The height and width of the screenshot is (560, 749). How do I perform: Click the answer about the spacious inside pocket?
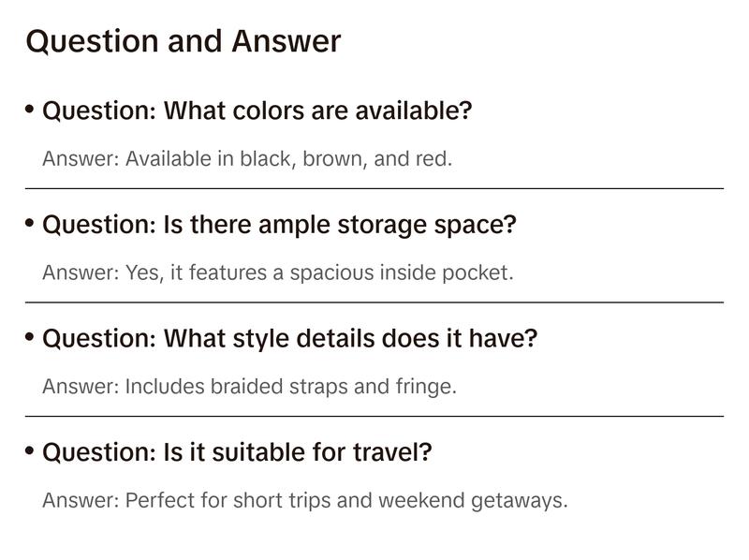[278, 273]
